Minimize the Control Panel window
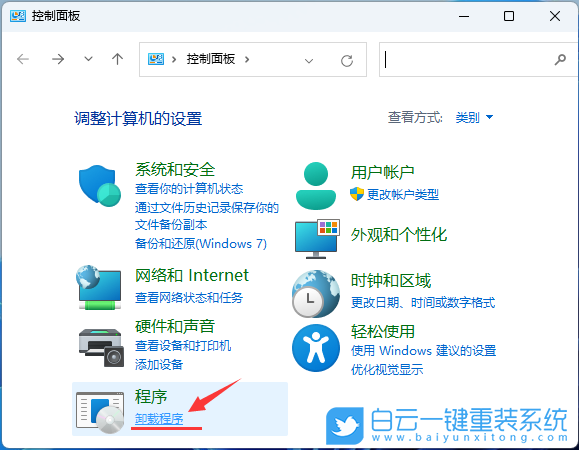 464,16
